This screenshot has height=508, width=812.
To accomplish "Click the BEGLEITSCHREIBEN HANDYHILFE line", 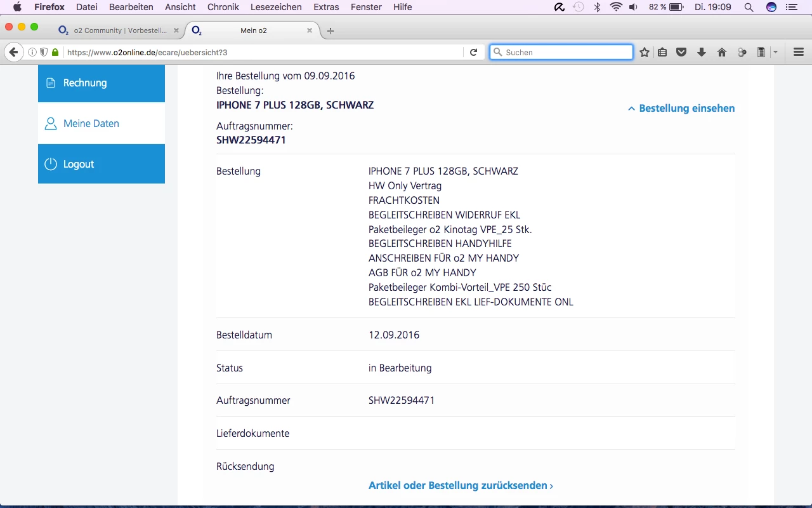I will pos(440,244).
